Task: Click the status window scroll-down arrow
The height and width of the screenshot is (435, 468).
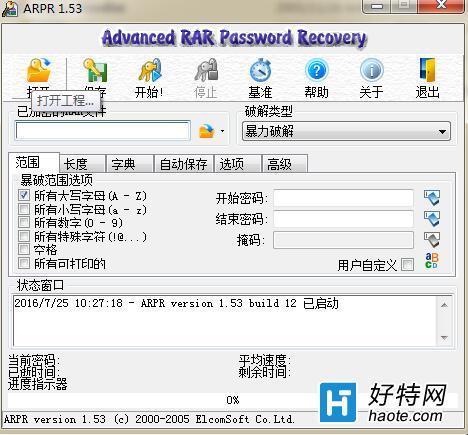Action: point(444,338)
